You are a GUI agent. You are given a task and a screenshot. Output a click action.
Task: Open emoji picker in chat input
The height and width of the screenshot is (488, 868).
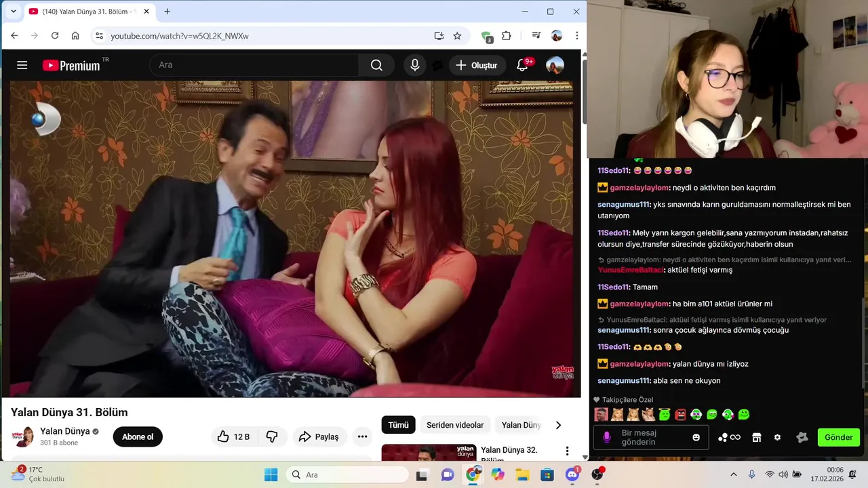(696, 437)
